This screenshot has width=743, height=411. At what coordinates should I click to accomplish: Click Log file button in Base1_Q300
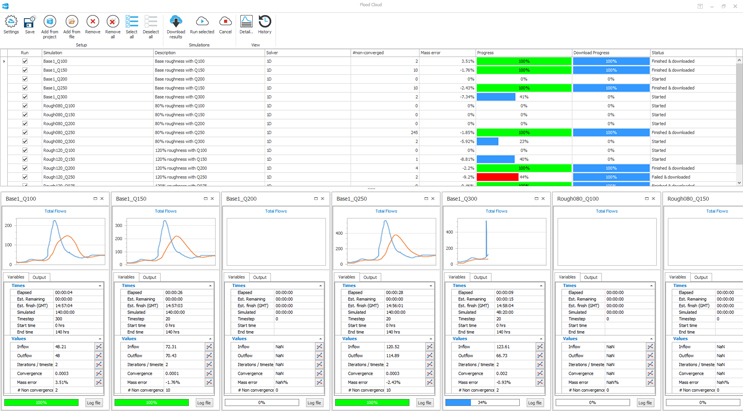tap(534, 403)
